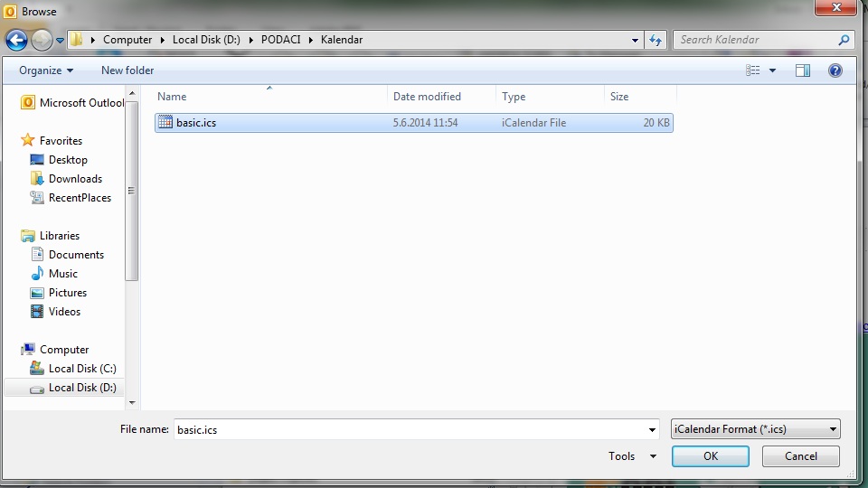Click the Music note icon
Screen dimensions: 868x488
point(37,273)
